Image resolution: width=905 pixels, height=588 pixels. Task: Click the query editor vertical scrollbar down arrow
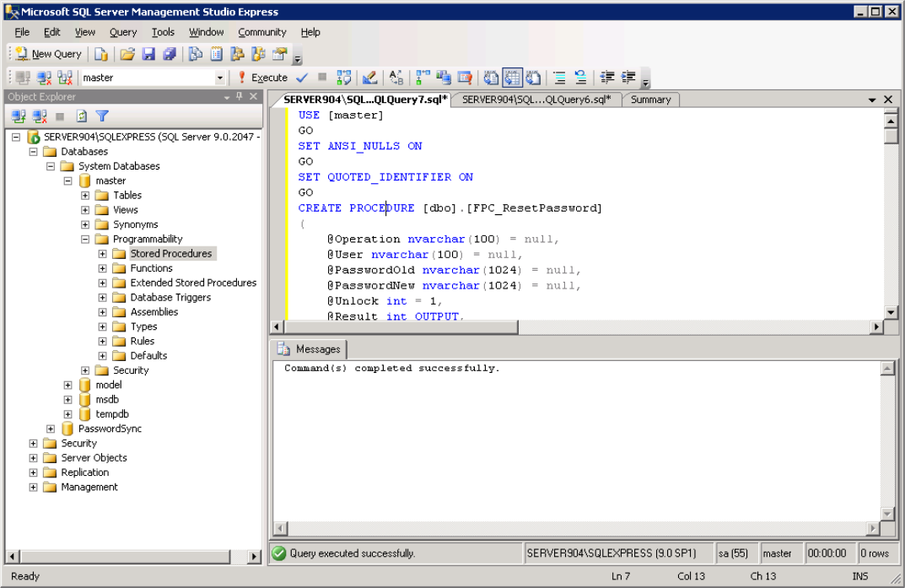[891, 312]
